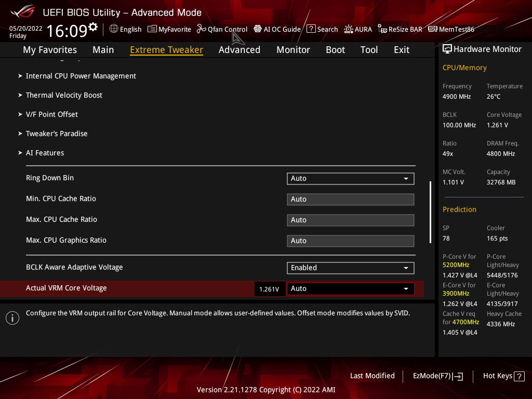Open Actual VRM Core Voltage dropdown
The height and width of the screenshot is (399, 532).
tap(351, 289)
